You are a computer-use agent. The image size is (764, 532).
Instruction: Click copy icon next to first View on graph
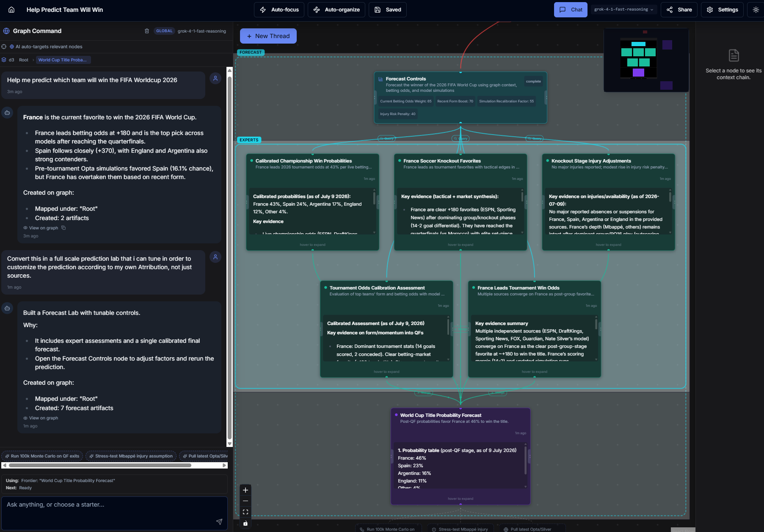pos(63,228)
